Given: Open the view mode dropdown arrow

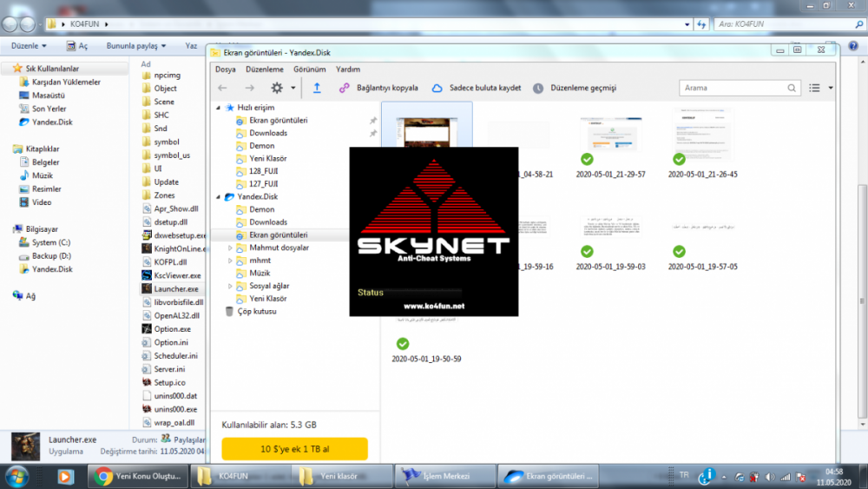Looking at the screenshot, I should [831, 88].
